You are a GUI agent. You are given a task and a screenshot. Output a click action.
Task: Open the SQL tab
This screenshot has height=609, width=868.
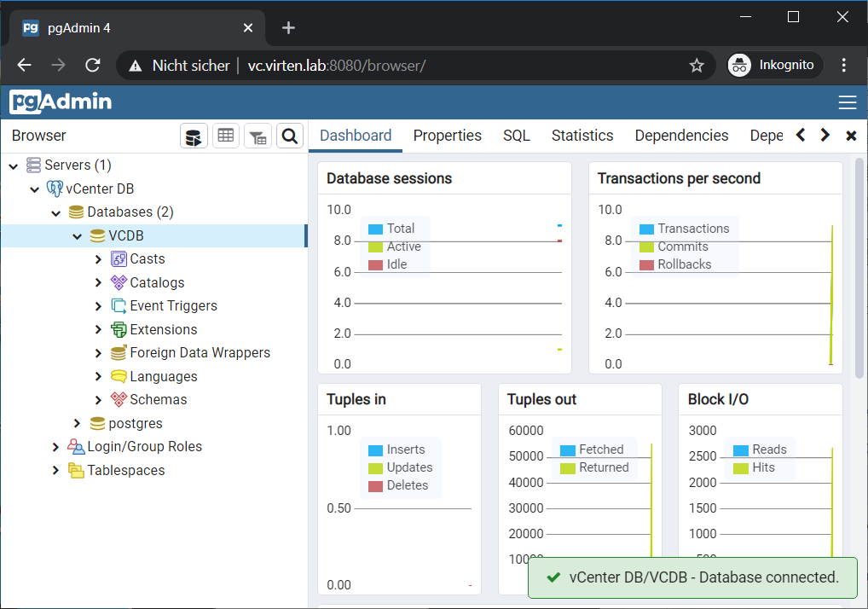tap(517, 136)
